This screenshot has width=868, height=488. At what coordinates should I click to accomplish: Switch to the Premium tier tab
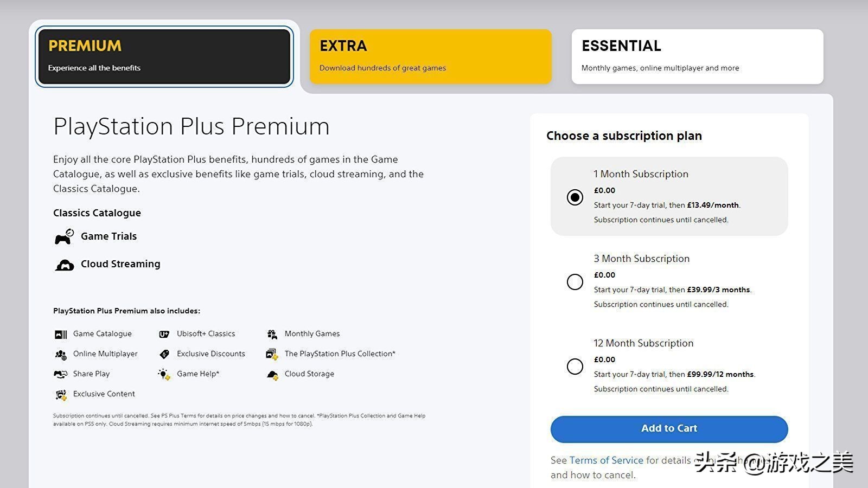(x=164, y=56)
